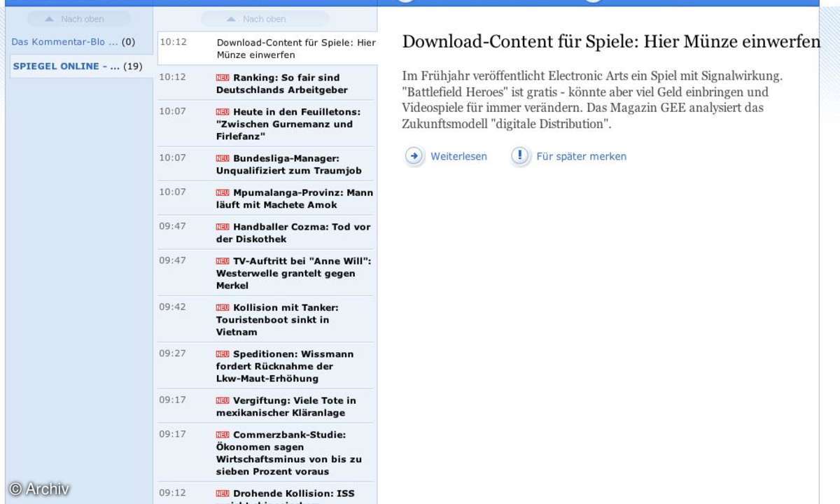Click the Weiterlesen arrow icon
840x504 pixels.
pyautogui.click(x=414, y=156)
